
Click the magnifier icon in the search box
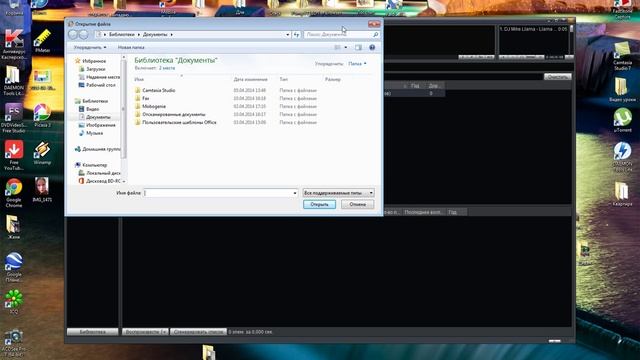[x=376, y=35]
